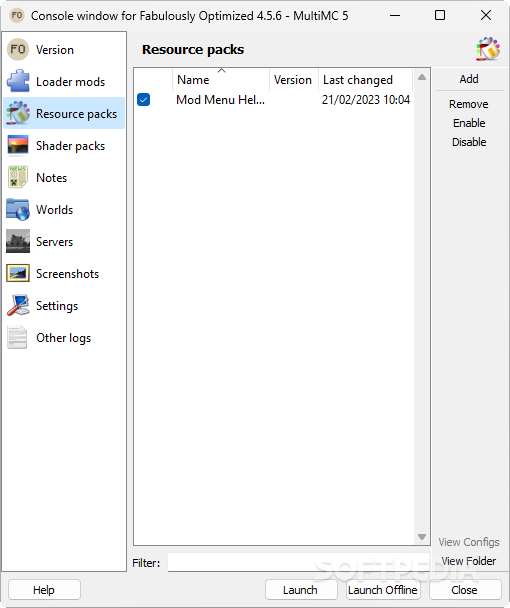
Task: Open View Folder
Action: tap(469, 561)
